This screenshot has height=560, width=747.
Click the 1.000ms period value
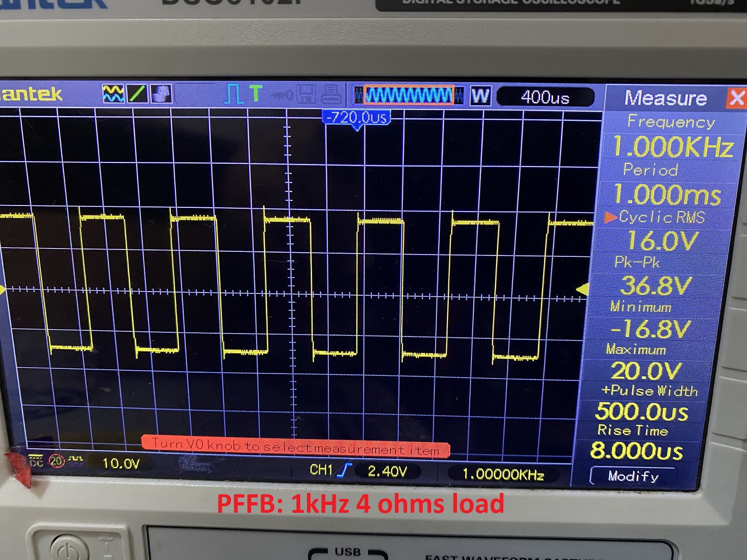pyautogui.click(x=667, y=194)
